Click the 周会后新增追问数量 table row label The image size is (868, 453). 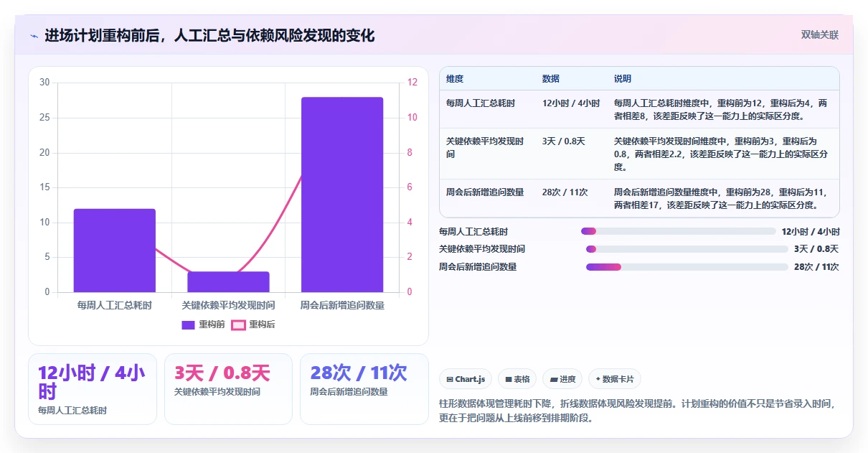(485, 192)
